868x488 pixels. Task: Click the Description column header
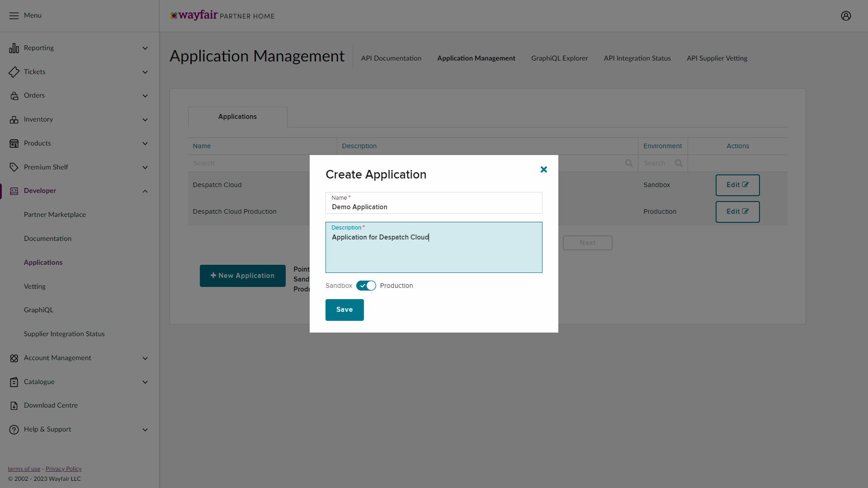coord(359,146)
